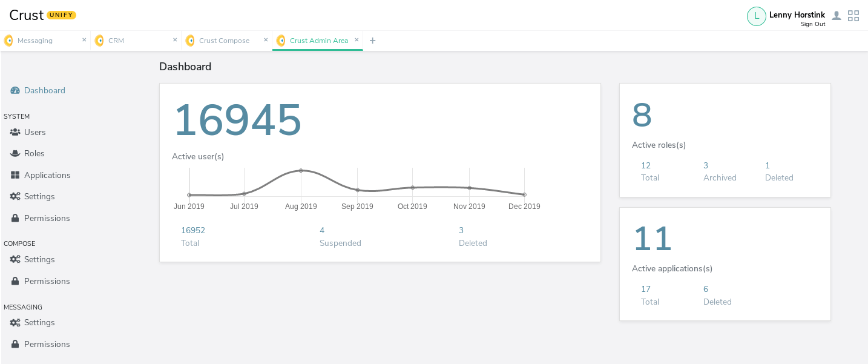Click the System Settings gears icon

click(x=15, y=196)
